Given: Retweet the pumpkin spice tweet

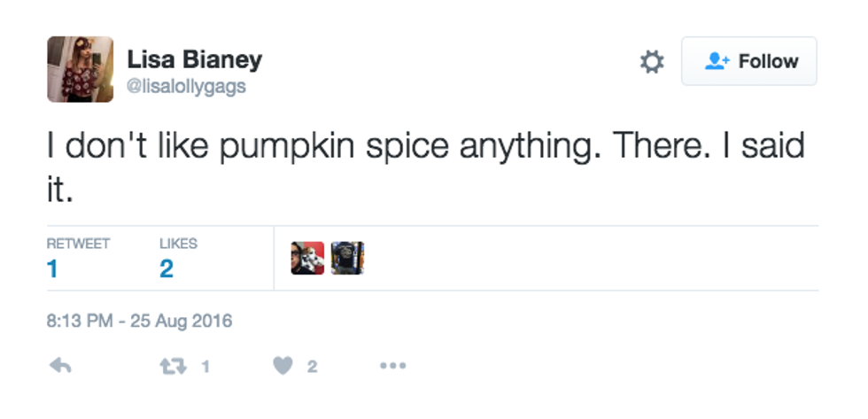Looking at the screenshot, I should pos(175,366).
